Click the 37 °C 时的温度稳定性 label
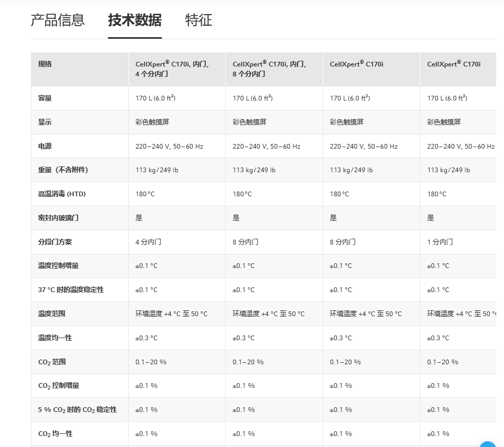 point(71,289)
